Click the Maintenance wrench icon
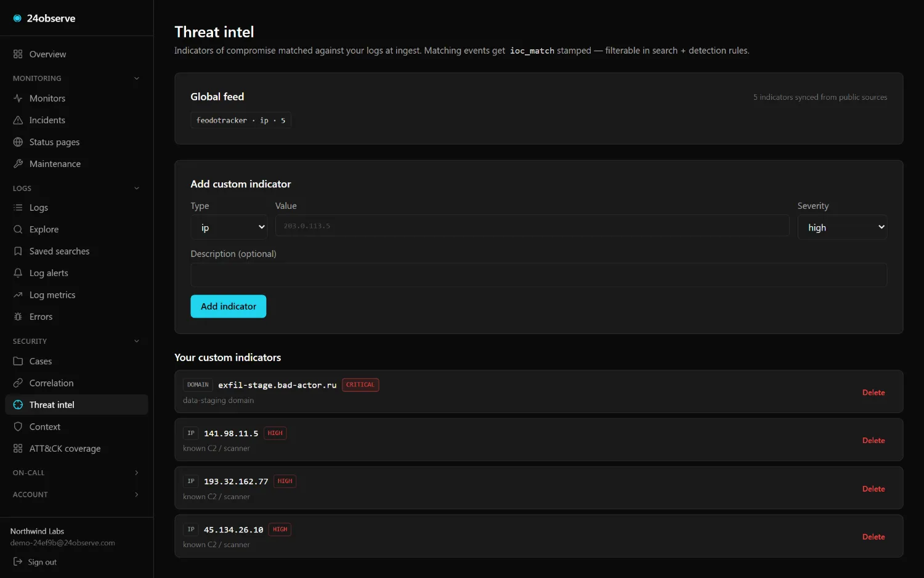Viewport: 924px width, 578px height. click(18, 164)
